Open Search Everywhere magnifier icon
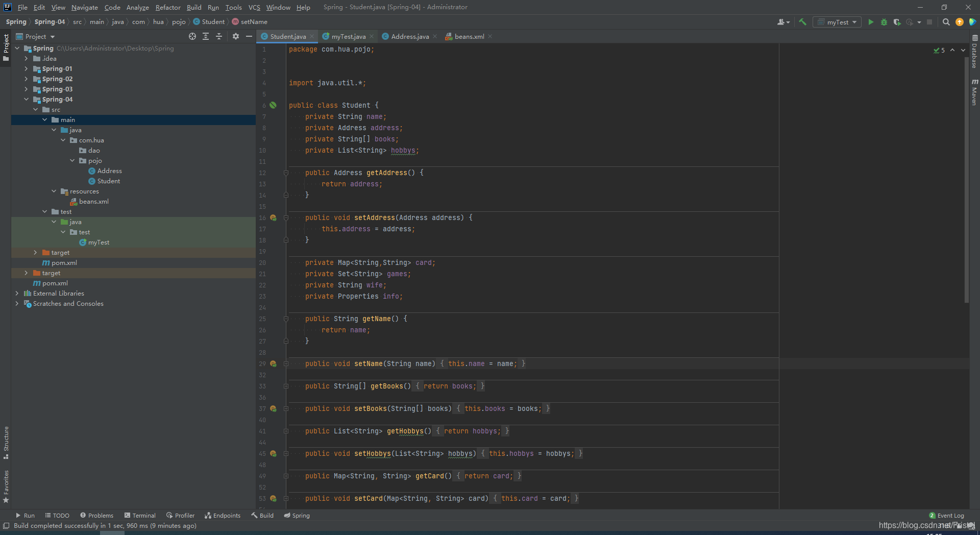Screen dimensions: 980x535 946,22
